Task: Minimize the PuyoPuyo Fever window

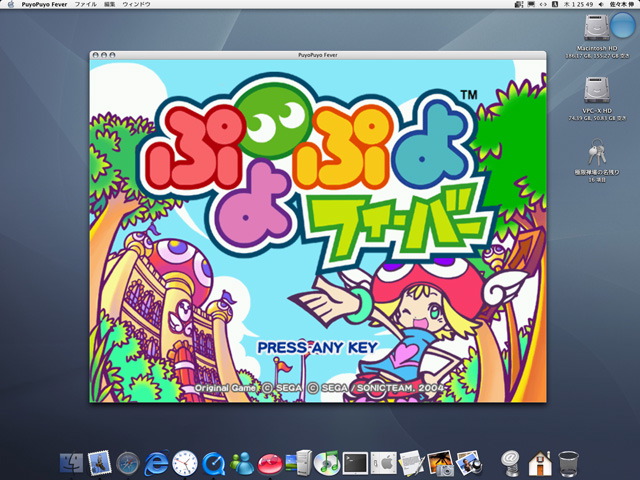Action: [x=104, y=55]
